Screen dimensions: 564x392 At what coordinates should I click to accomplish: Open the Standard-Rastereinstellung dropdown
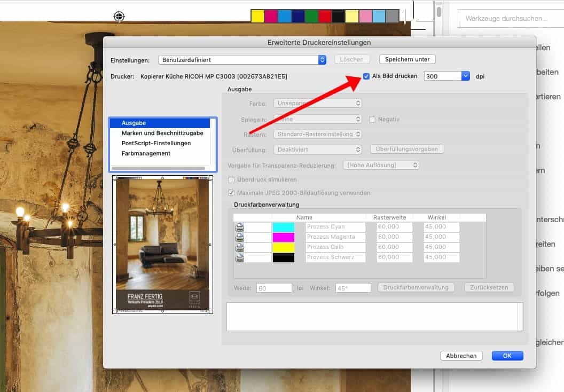(317, 134)
